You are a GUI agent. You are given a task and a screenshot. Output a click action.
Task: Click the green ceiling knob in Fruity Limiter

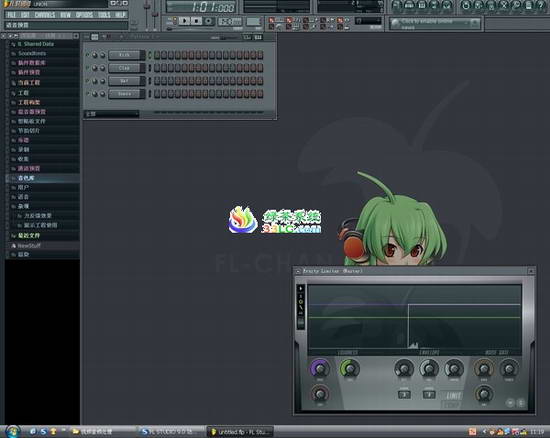350,368
